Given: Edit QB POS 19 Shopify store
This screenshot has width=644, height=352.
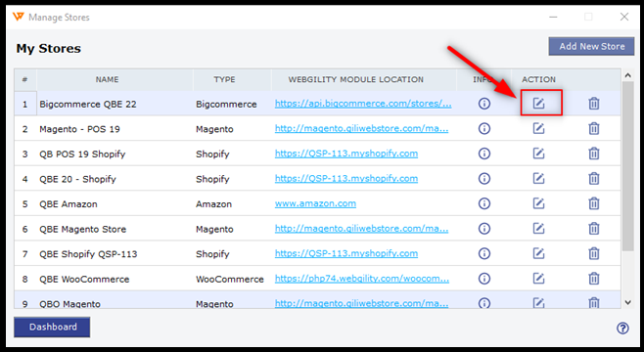Looking at the screenshot, I should click(x=538, y=154).
